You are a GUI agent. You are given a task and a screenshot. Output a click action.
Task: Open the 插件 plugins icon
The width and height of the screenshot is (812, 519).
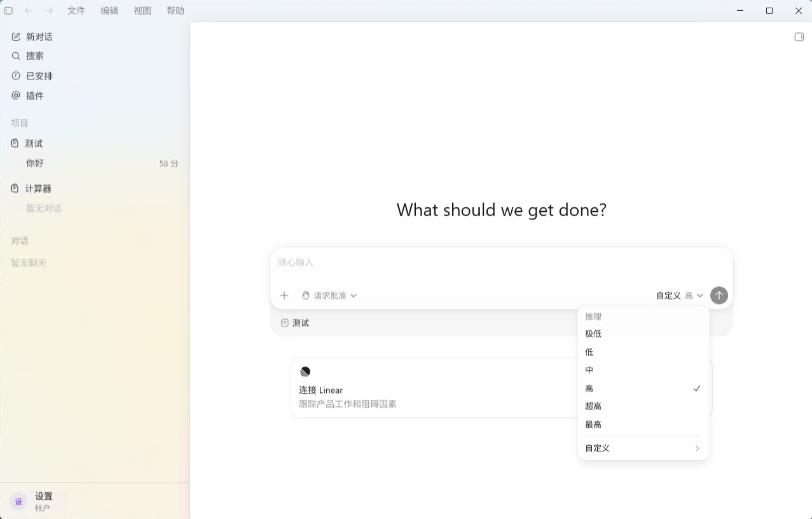coord(16,95)
